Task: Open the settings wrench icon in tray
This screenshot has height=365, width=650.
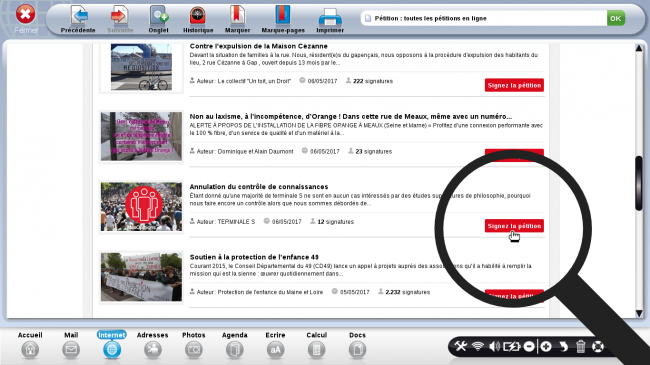Action: coord(460,346)
